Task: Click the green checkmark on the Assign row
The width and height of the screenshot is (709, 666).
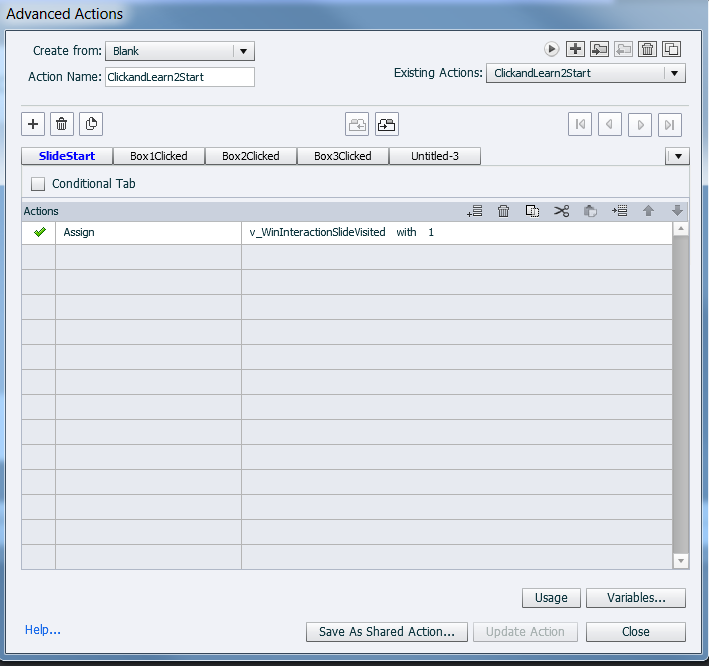Action: [40, 232]
